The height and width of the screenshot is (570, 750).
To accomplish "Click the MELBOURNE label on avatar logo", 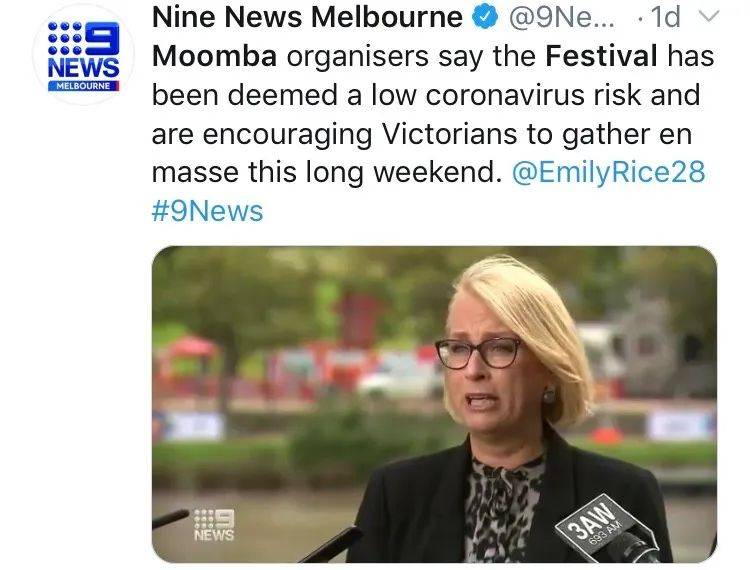I will (x=83, y=86).
